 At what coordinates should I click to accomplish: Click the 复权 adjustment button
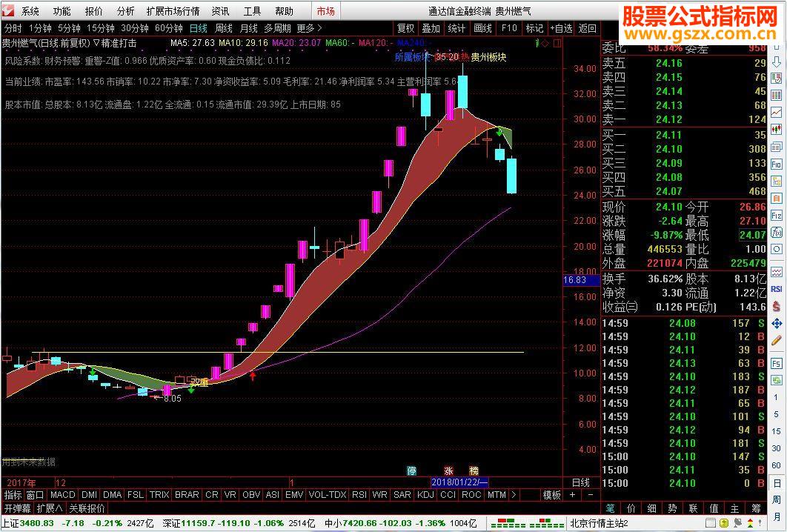coord(405,28)
